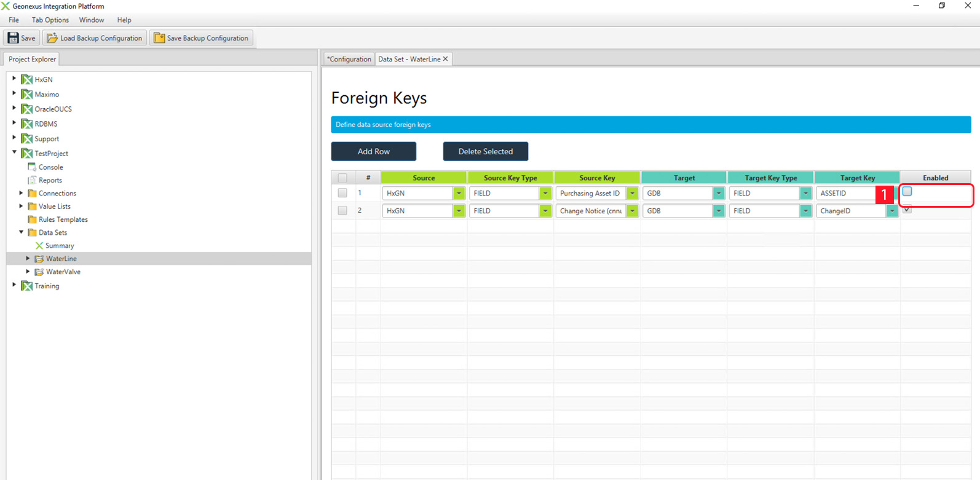Enable the foreign key in row 1
Viewport: 980px width, 480px height.
pos(907,192)
